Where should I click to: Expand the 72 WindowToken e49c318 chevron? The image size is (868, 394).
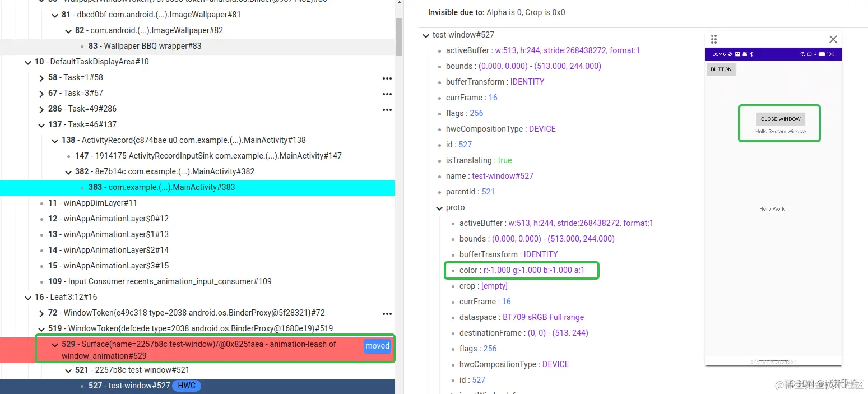[x=41, y=313]
